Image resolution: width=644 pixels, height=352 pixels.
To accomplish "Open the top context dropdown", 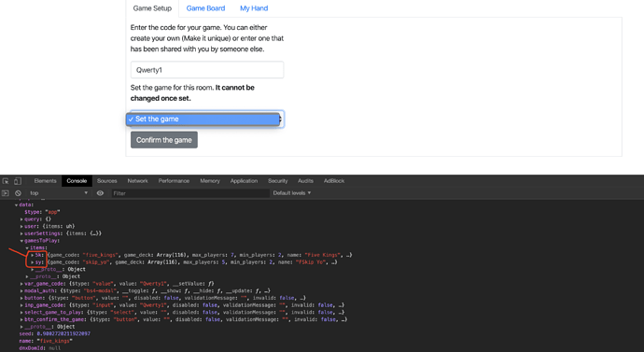I will point(58,193).
